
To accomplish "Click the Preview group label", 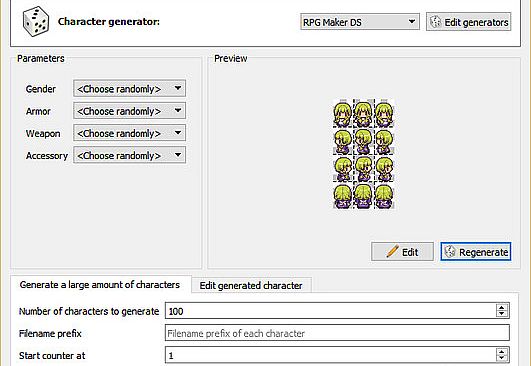I will (x=231, y=59).
